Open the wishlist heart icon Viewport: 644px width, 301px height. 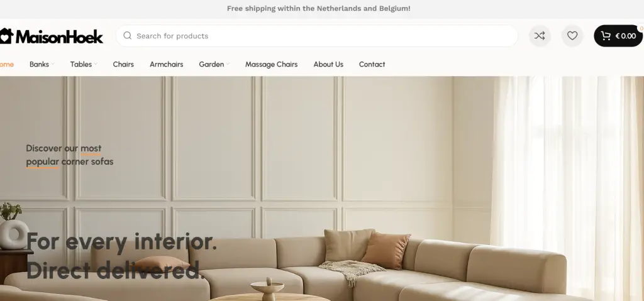click(x=572, y=36)
